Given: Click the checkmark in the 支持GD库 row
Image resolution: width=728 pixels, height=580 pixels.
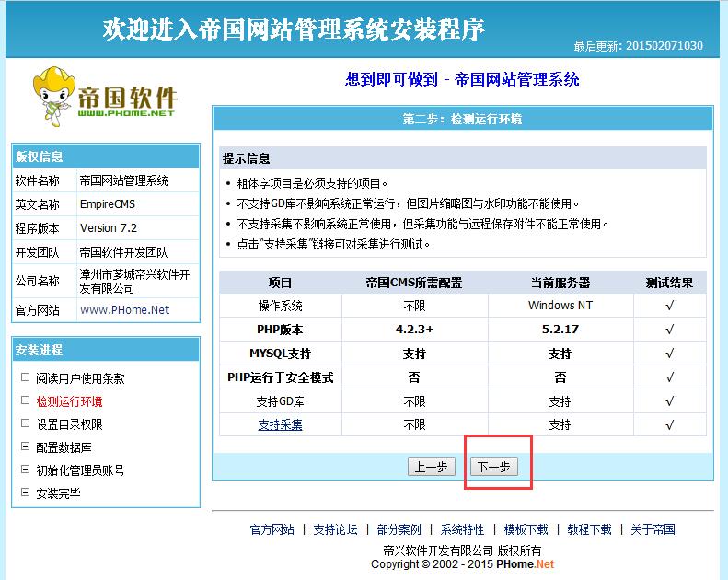Looking at the screenshot, I should [x=669, y=401].
